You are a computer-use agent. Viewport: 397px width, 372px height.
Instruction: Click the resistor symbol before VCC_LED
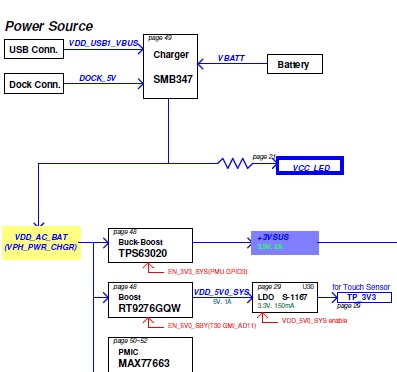(235, 163)
